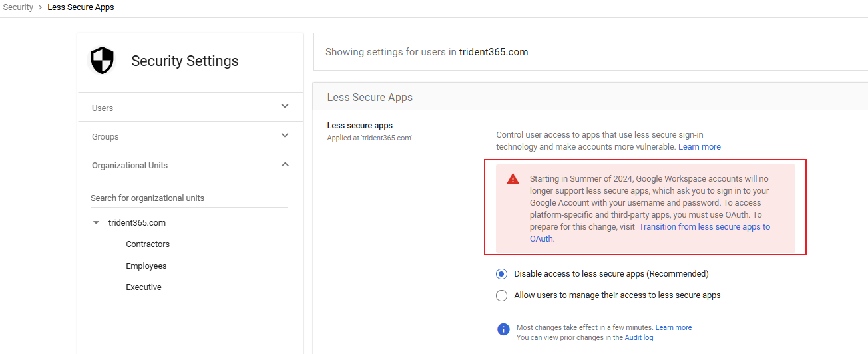Image resolution: width=868 pixels, height=354 pixels.
Task: Collapse the Organizational Units section
Action: [285, 164]
